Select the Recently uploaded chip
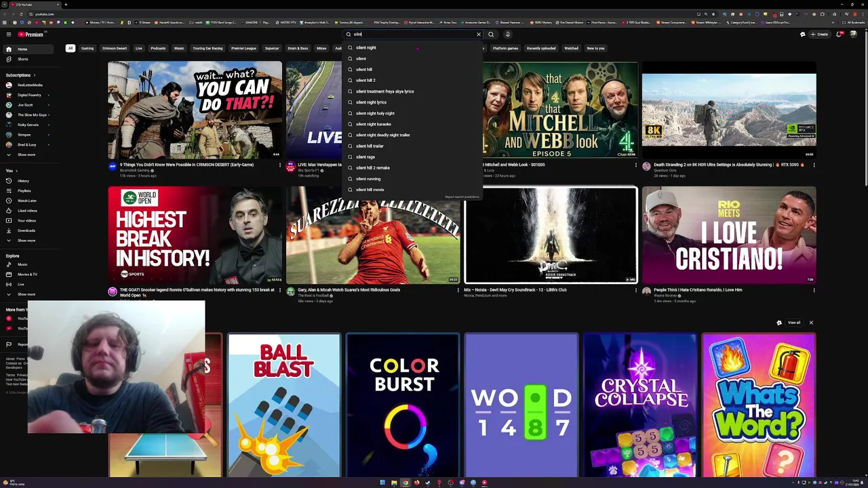Image resolution: width=868 pixels, height=488 pixels. click(541, 48)
